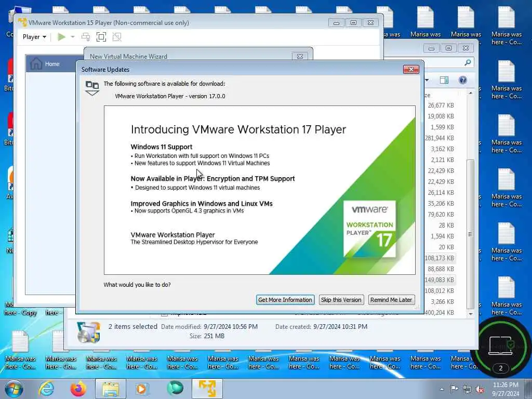Select the 149,083 KB file row
Viewport: 532px width, 399px height.
point(440,280)
